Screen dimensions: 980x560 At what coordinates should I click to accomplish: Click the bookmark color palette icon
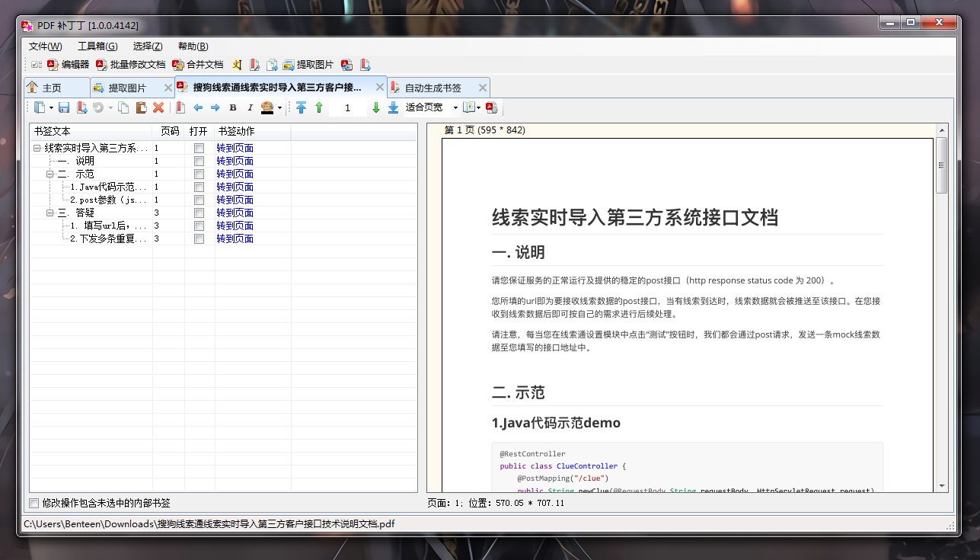point(267,108)
